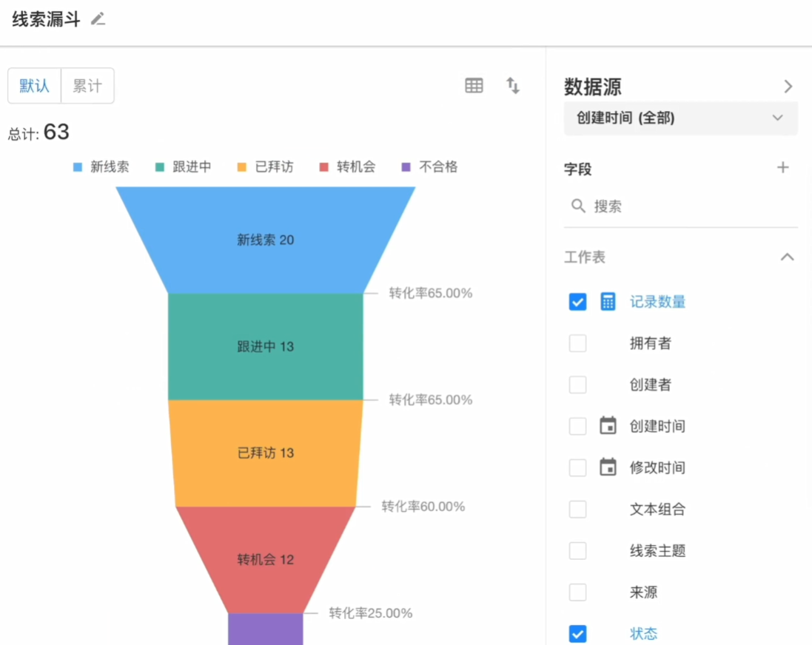Viewport: 812px width, 645px height.
Task: Select the 默认 tab
Action: 35,86
